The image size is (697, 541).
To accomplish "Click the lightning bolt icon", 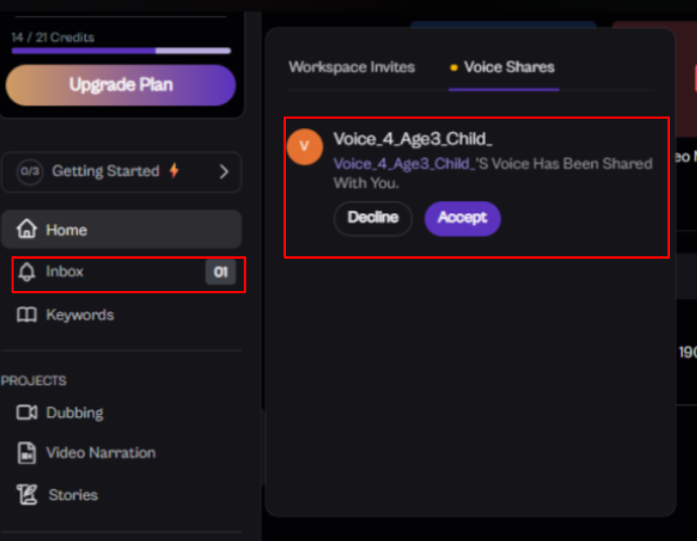I will [x=174, y=171].
